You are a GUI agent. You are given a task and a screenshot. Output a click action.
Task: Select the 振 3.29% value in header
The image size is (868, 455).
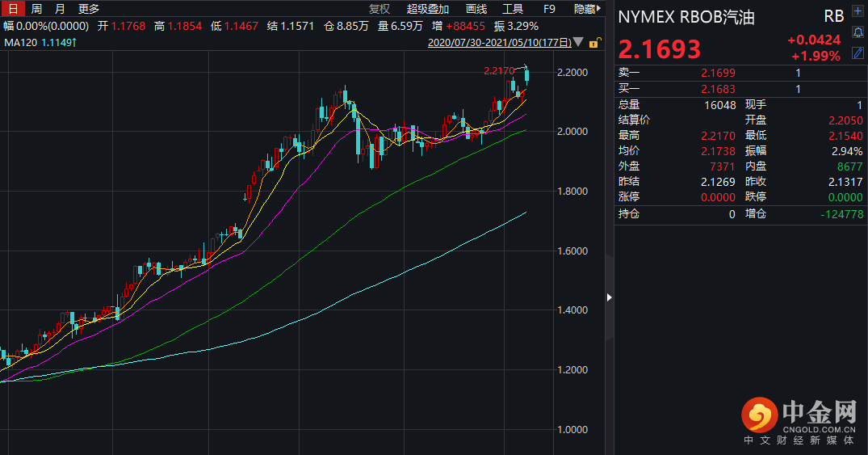click(x=517, y=26)
